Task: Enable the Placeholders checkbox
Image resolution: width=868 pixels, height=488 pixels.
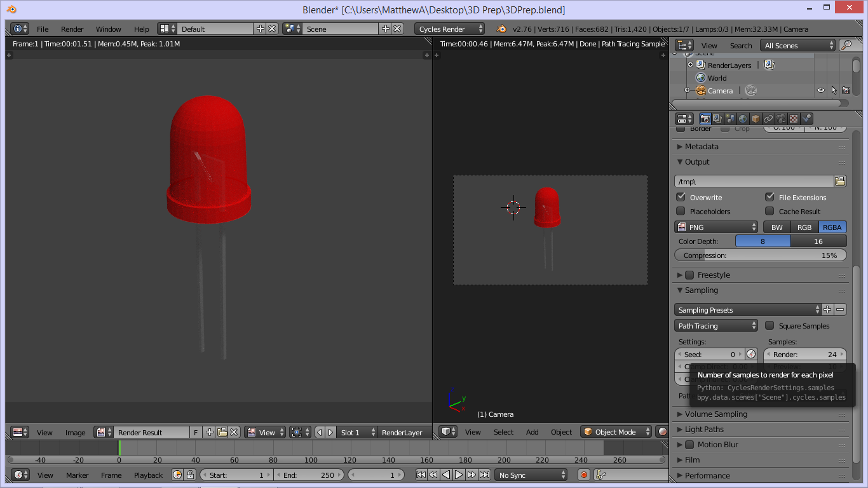Action: [x=681, y=211]
